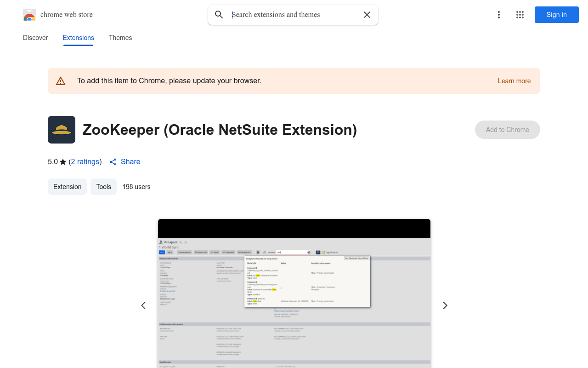588x368 pixels.
Task: Open the Google apps grid
Action: pyautogui.click(x=520, y=15)
